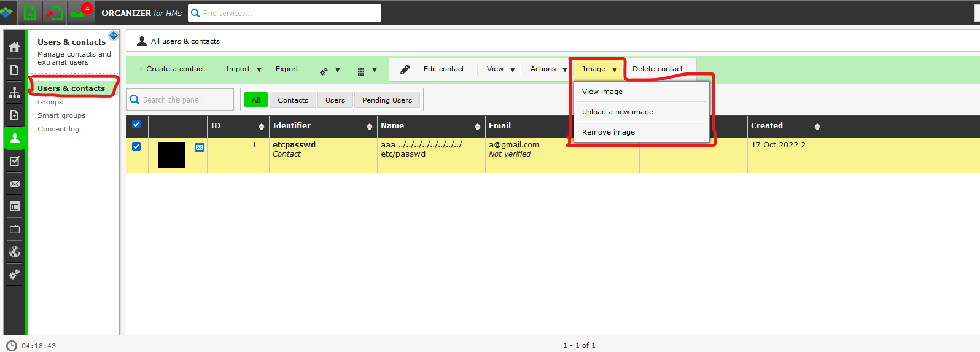The image size is (980, 352).
Task: Open the envelope mail sidebar icon
Action: coord(14,184)
